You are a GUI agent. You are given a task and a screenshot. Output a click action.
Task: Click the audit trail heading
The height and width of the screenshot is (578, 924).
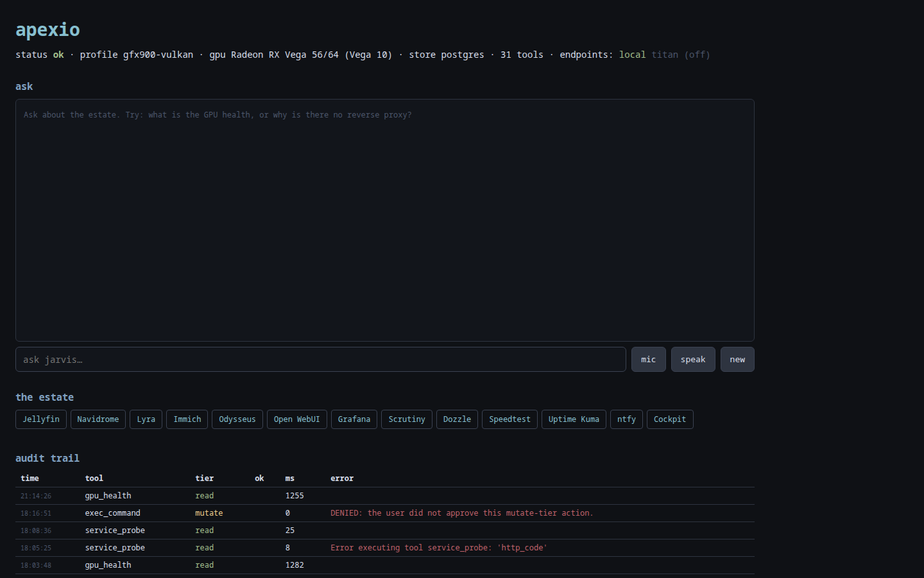coord(47,459)
